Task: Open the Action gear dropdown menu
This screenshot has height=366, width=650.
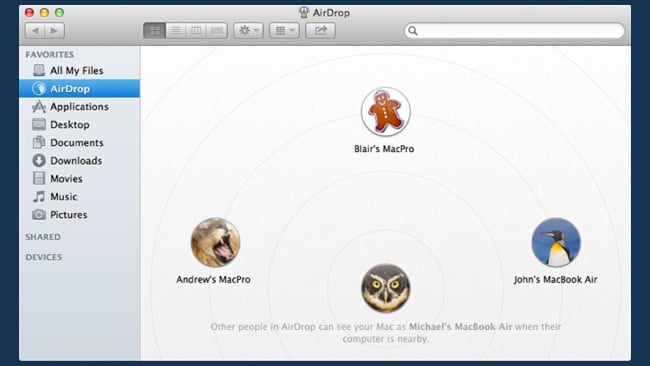Action: [x=248, y=31]
